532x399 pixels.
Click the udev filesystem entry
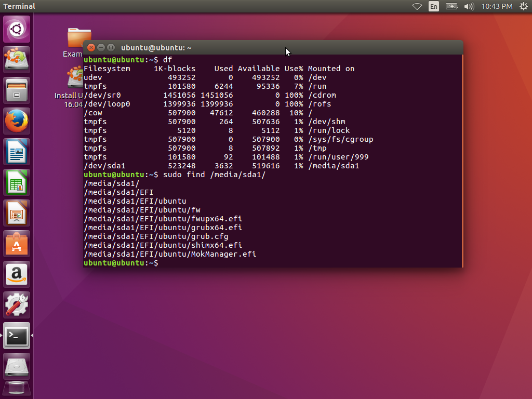93,78
